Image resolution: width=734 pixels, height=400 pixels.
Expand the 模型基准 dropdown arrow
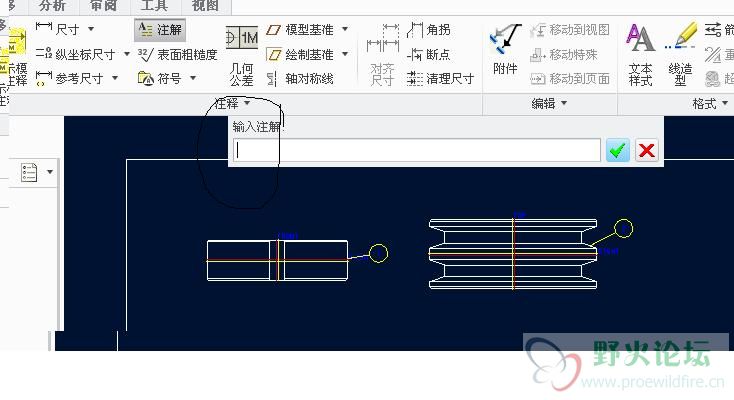point(345,29)
